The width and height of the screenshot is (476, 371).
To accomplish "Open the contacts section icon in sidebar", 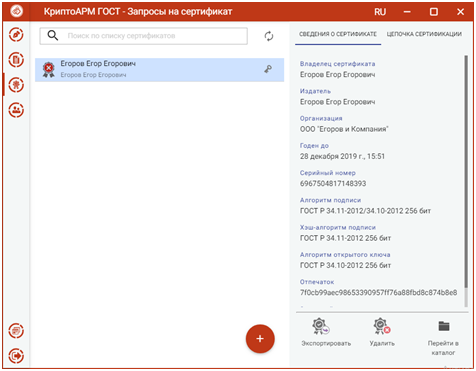I will 16,110.
